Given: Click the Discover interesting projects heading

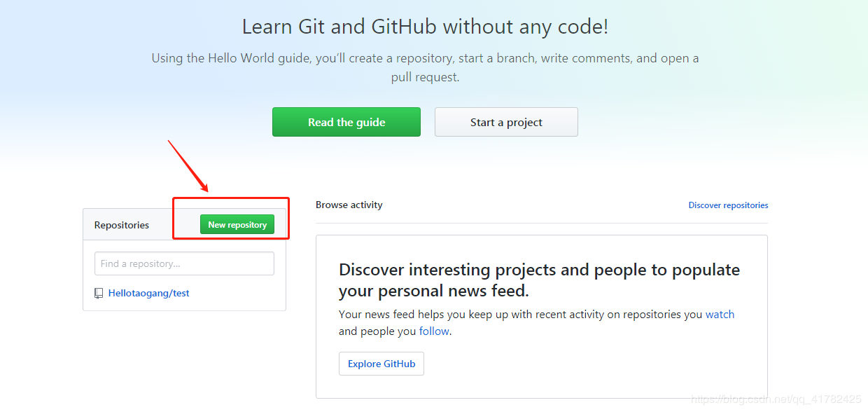Looking at the screenshot, I should (539, 280).
